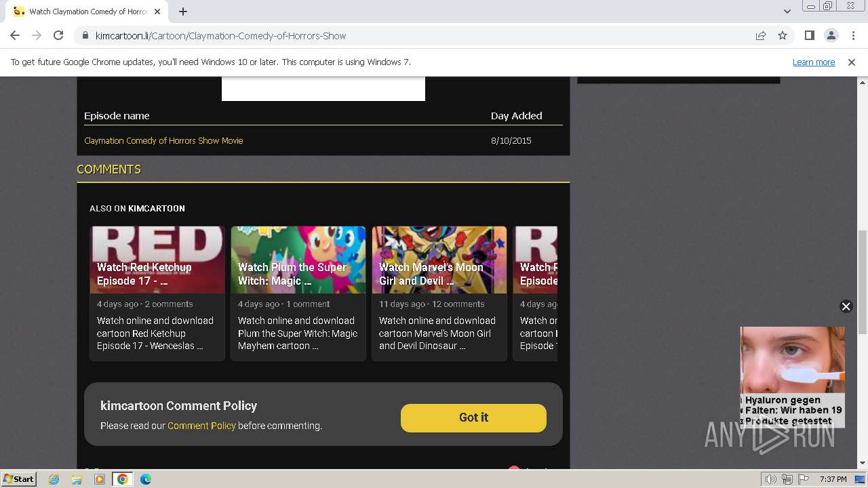Share this page via the share icon

(761, 35)
